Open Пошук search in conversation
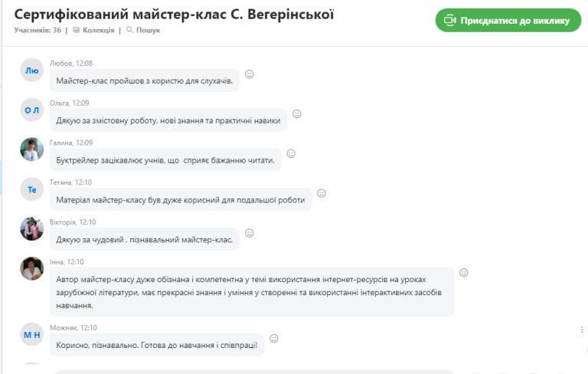 [x=143, y=30]
